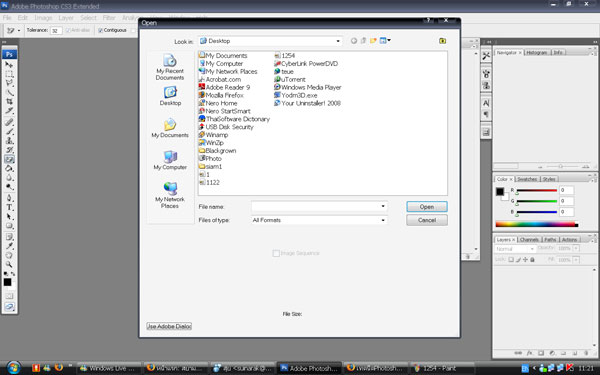
Task: Select the Path Selection arrow tool
Action: (9, 217)
